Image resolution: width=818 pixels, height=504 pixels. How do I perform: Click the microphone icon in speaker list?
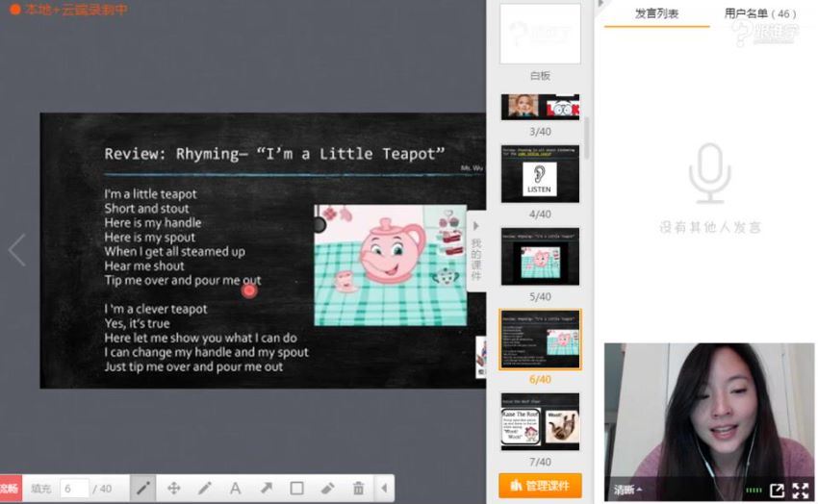pos(709,173)
